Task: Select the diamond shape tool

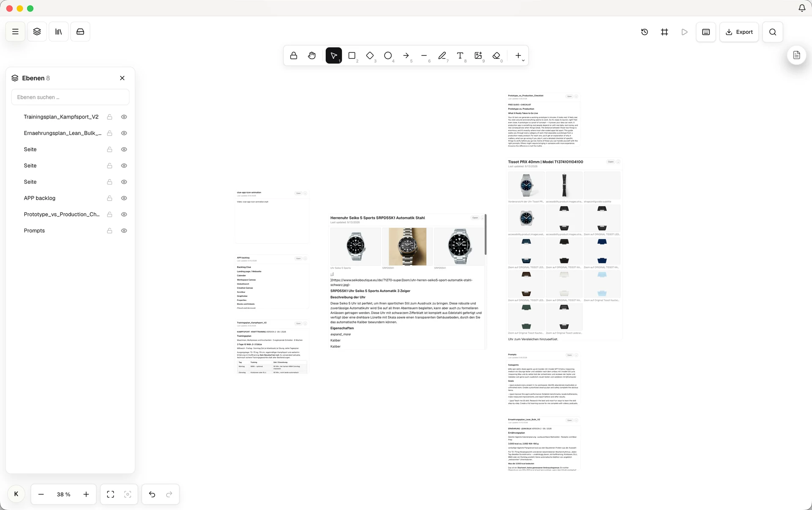Action: 370,55
